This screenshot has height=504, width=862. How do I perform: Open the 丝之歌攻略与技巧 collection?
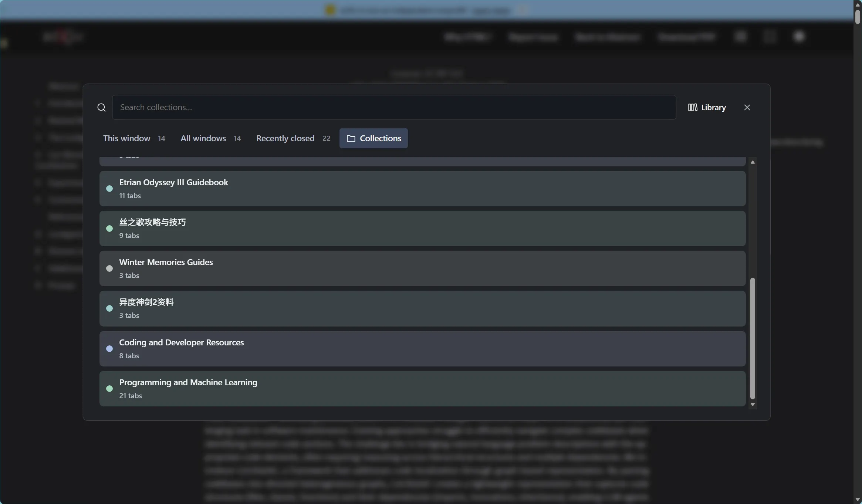tap(422, 229)
